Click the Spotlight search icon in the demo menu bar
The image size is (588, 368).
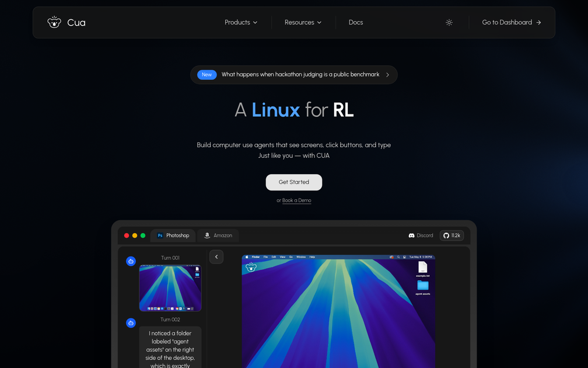click(398, 257)
